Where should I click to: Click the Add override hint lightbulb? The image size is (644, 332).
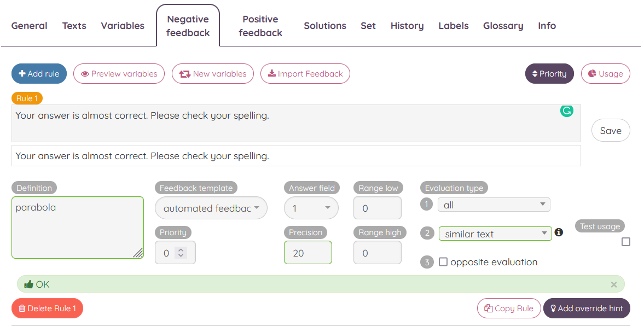click(x=553, y=308)
